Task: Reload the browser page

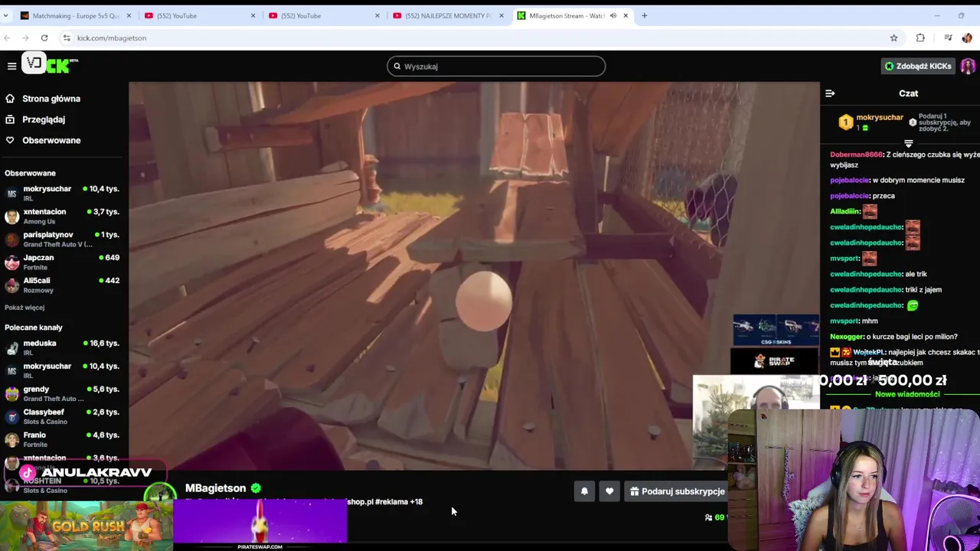Action: coord(44,37)
